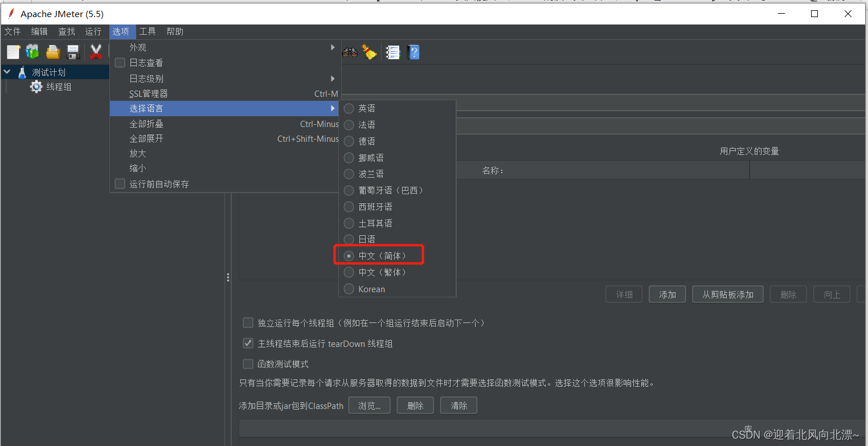Open SSL管理器 menu entry
The height and width of the screenshot is (446, 868).
coord(226,93)
